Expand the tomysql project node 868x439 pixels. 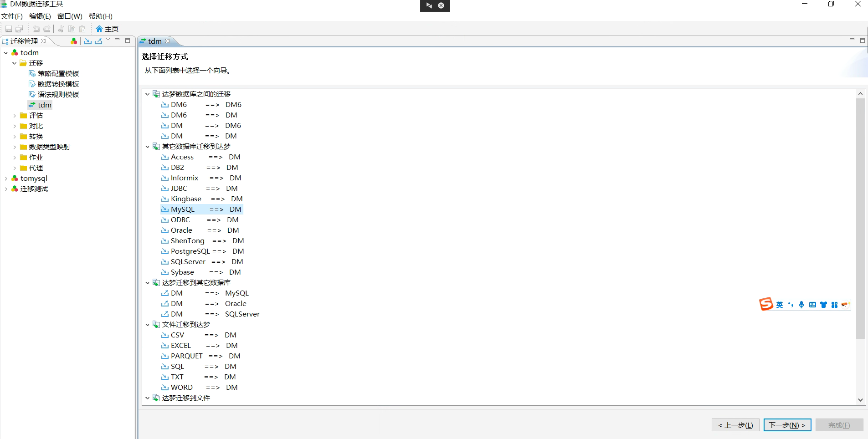point(5,179)
